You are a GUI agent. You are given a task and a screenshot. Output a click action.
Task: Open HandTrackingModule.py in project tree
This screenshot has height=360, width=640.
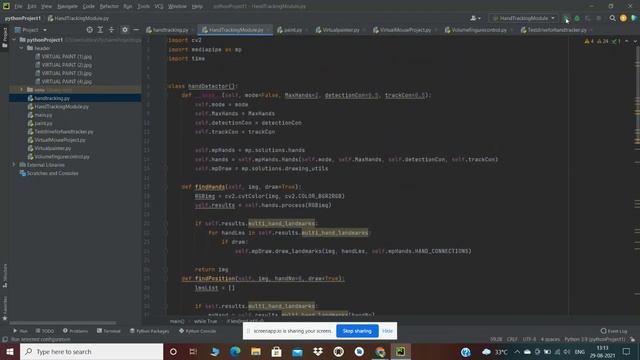click(x=58, y=107)
